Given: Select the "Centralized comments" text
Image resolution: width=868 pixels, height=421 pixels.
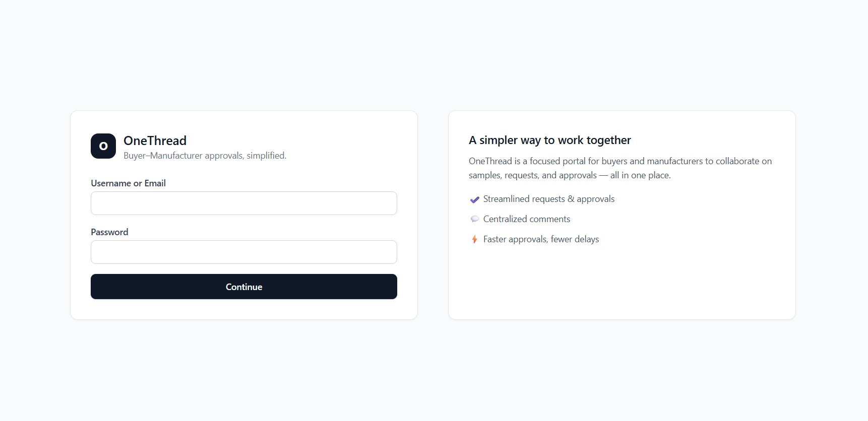Looking at the screenshot, I should pyautogui.click(x=526, y=219).
